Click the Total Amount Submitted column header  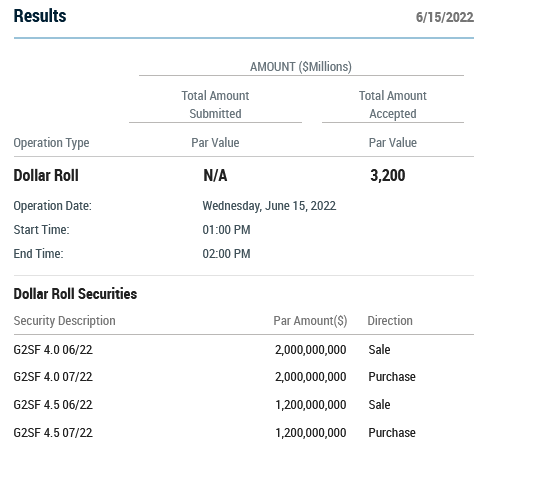(215, 105)
